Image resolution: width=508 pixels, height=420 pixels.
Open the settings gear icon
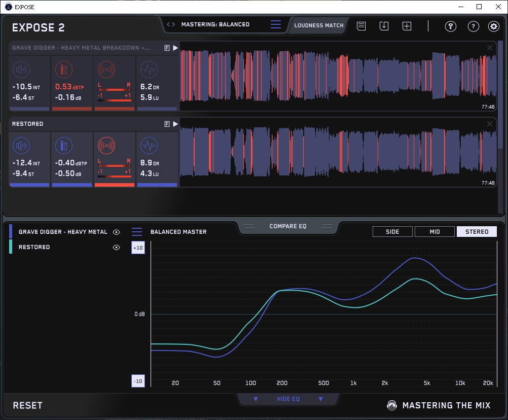(x=494, y=26)
